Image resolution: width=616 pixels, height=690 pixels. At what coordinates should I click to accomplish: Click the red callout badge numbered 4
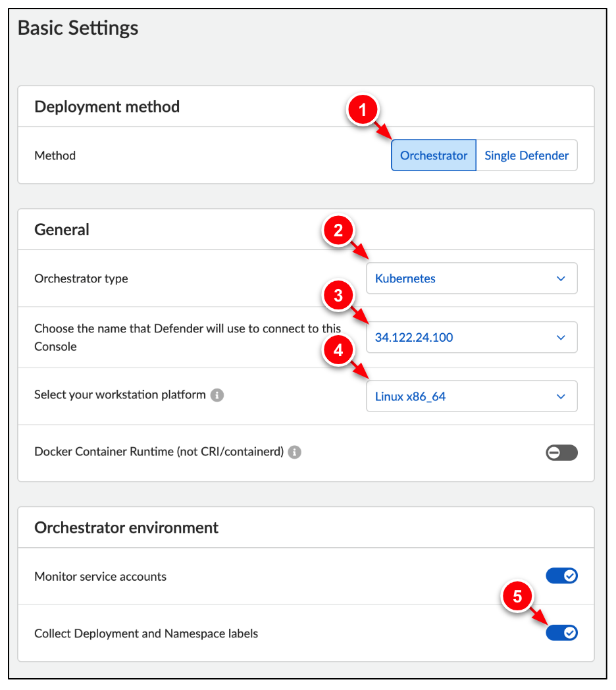tap(338, 351)
